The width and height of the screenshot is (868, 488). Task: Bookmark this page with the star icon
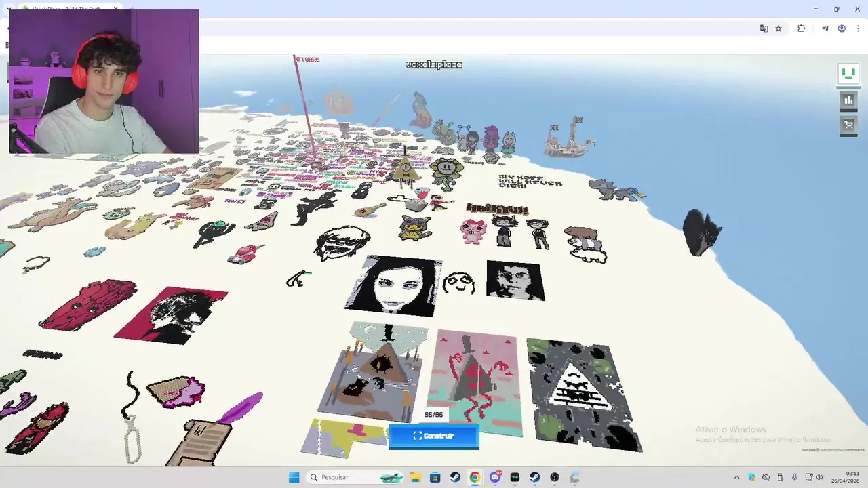click(x=778, y=28)
